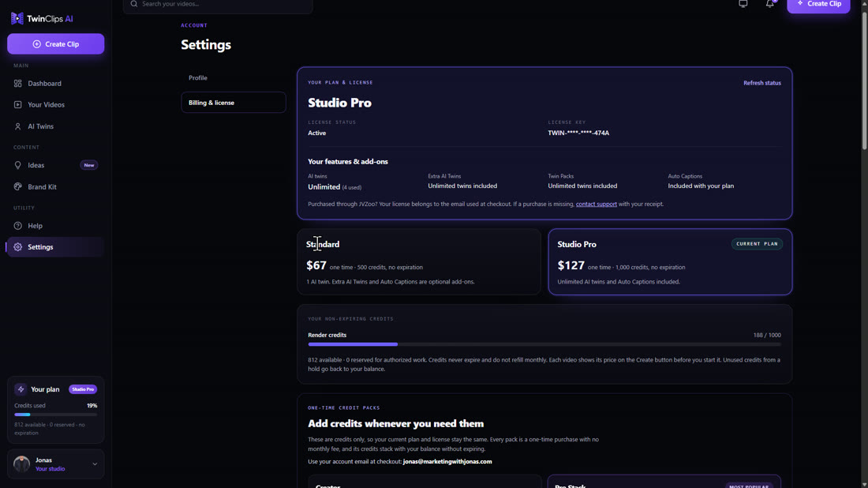Click the top-right Create Clip button
This screenshot has height=488, width=868.
(x=818, y=5)
